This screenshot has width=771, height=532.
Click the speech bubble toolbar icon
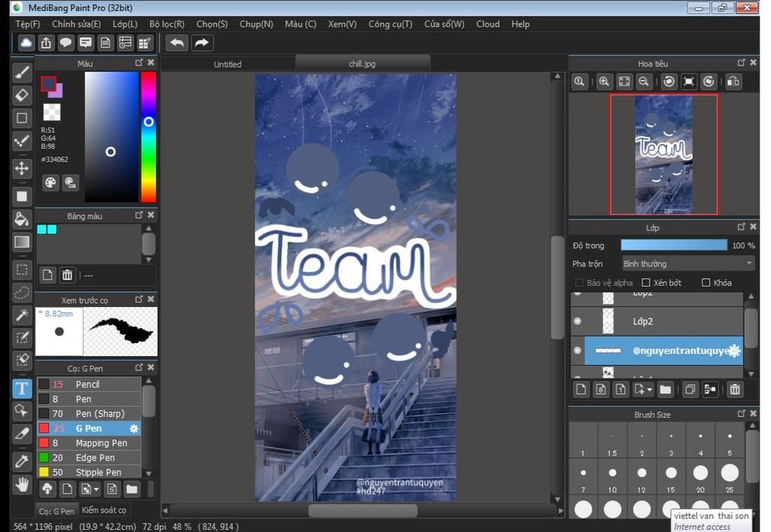pos(66,43)
